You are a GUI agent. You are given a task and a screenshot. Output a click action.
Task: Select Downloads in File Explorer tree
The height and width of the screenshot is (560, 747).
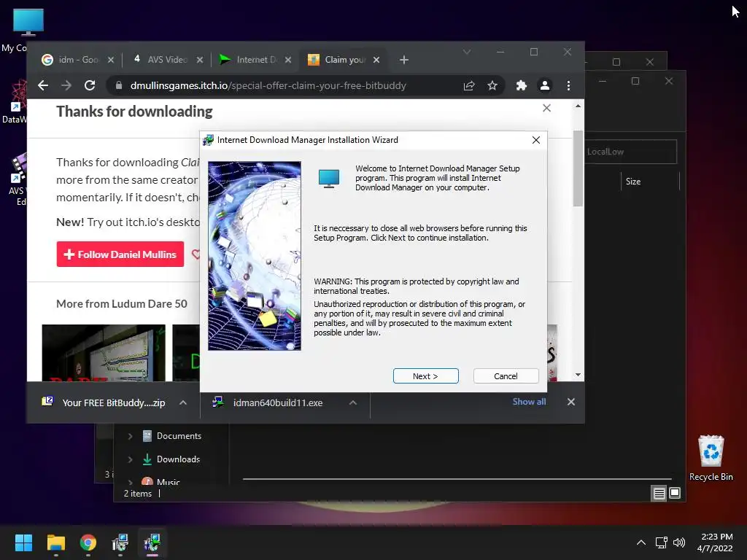178,459
